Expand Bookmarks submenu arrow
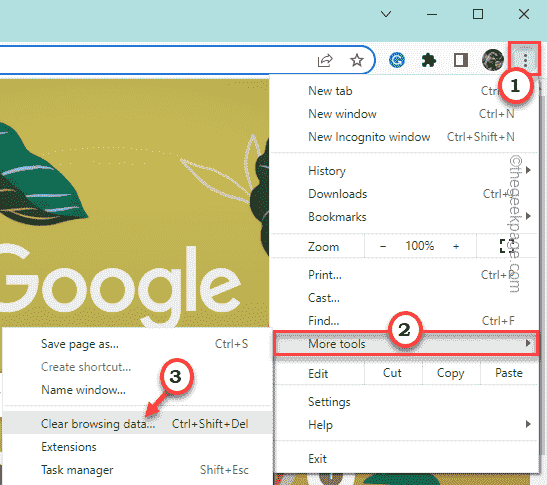 tap(528, 216)
